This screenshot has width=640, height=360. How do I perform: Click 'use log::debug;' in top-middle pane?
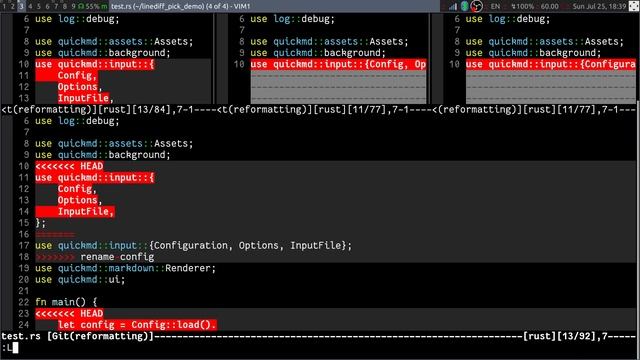(x=292, y=19)
